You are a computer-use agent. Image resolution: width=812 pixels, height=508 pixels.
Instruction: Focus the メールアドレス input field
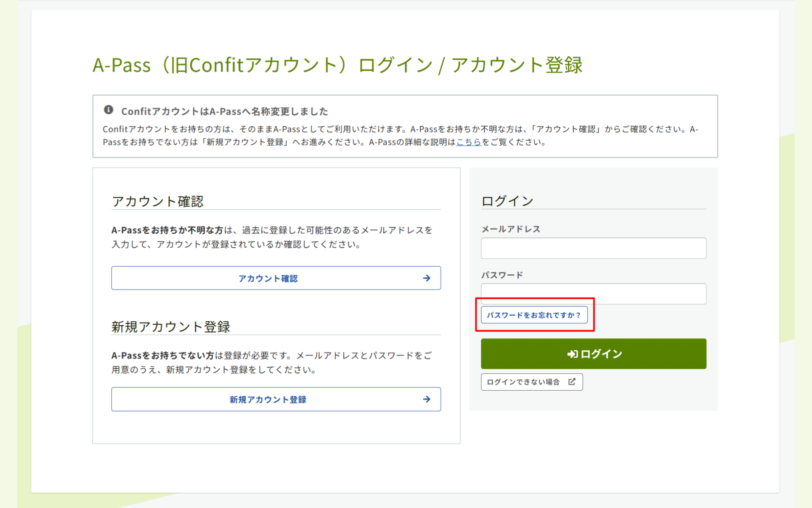point(593,248)
